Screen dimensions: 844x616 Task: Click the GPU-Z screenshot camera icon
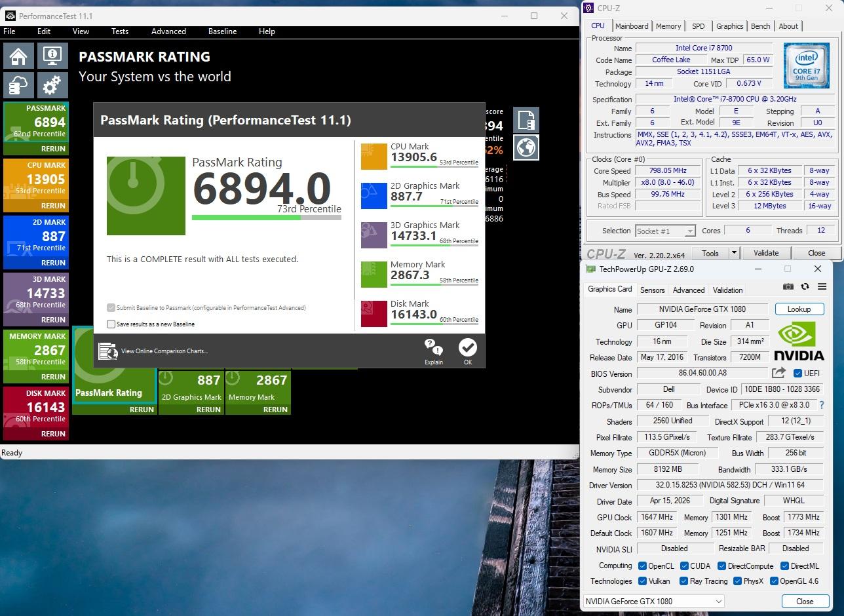pyautogui.click(x=788, y=286)
